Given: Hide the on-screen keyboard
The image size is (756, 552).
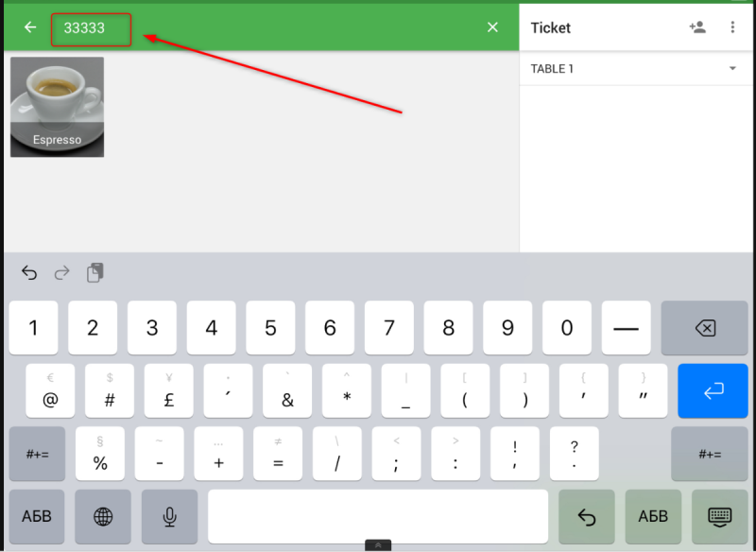Looking at the screenshot, I should tap(720, 516).
